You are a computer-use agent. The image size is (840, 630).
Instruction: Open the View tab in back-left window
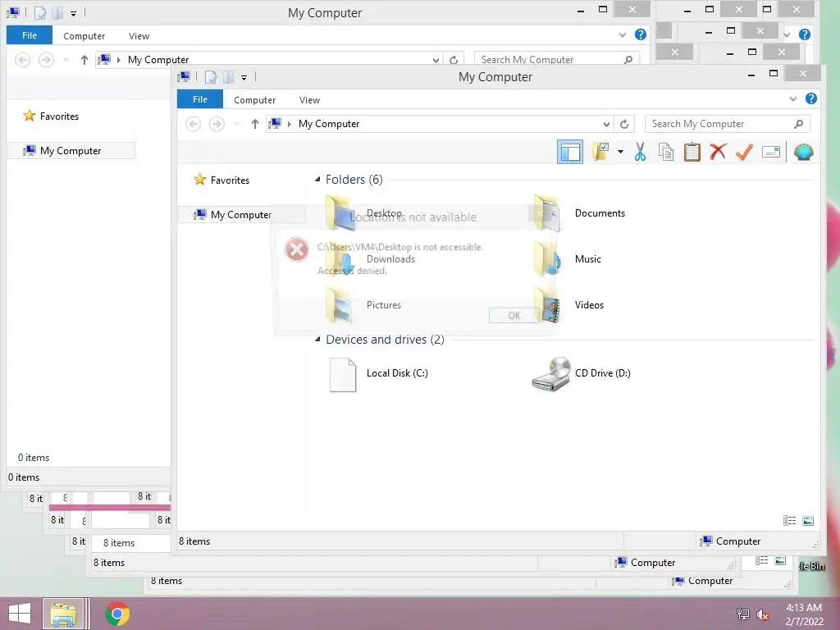(139, 36)
